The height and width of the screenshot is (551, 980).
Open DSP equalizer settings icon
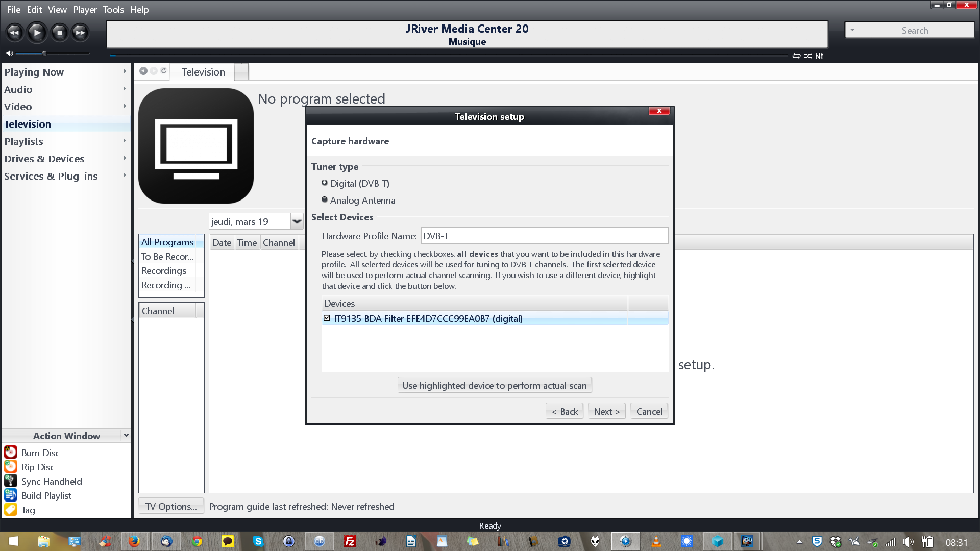click(819, 56)
